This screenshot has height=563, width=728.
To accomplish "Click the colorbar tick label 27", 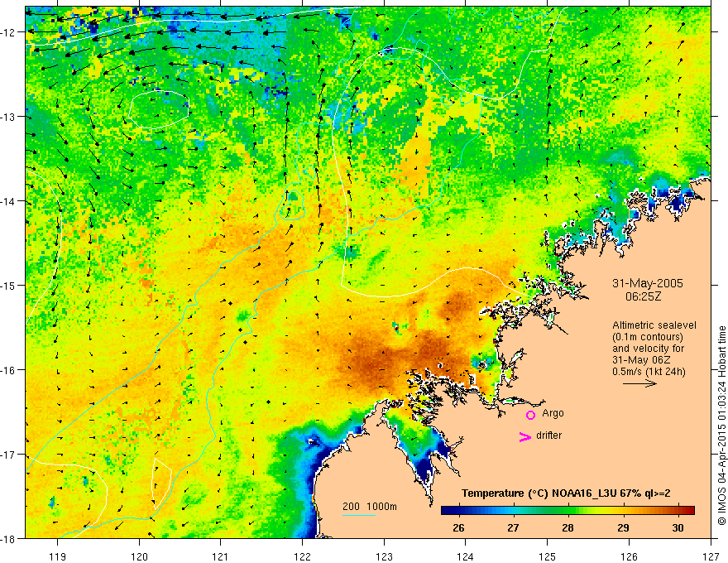I will point(513,527).
